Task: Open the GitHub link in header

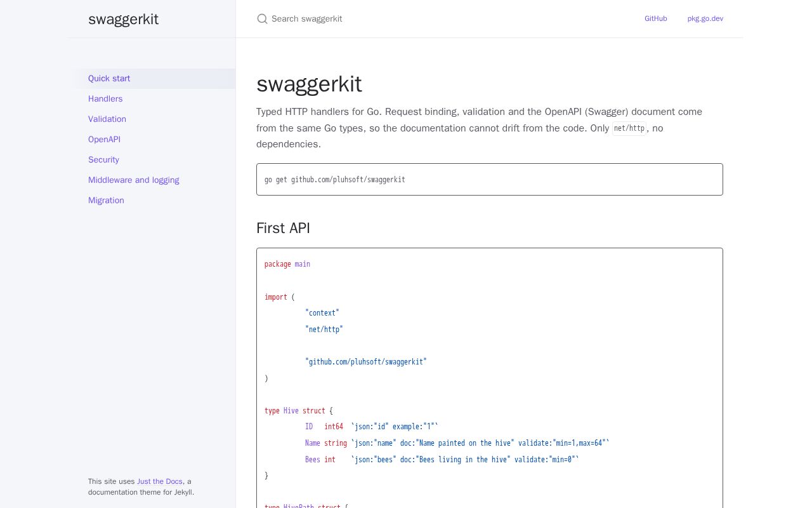Action: pyautogui.click(x=655, y=19)
